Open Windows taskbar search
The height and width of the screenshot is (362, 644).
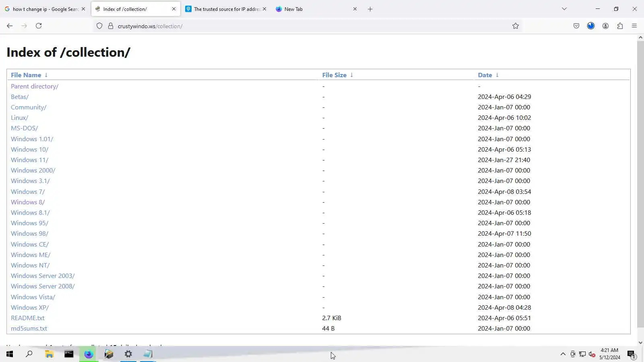pos(29,354)
